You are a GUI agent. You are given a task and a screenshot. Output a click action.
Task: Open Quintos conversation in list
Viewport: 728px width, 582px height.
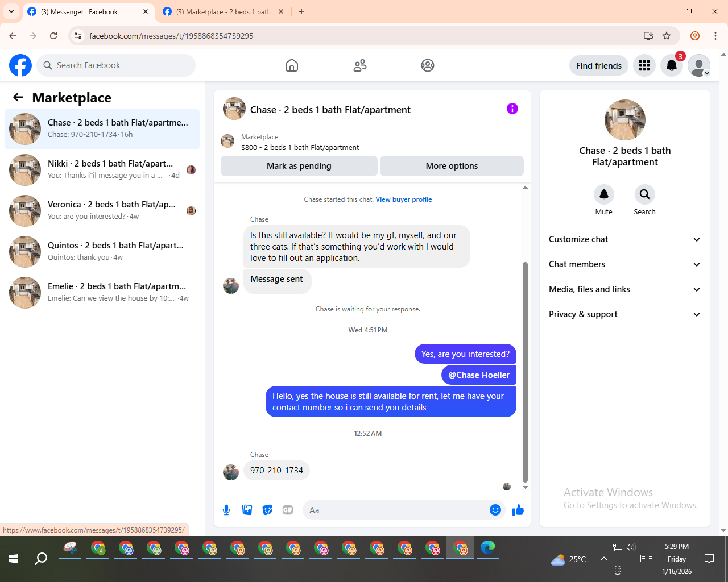pyautogui.click(x=102, y=252)
